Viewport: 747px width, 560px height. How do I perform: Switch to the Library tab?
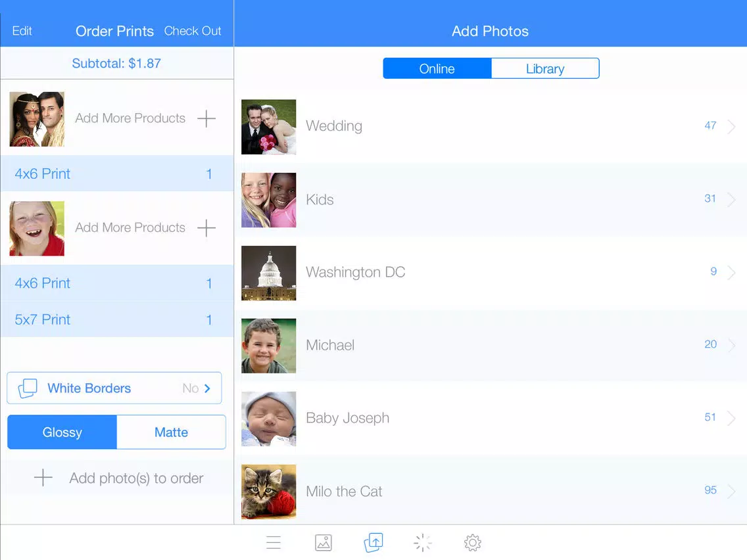tap(545, 68)
